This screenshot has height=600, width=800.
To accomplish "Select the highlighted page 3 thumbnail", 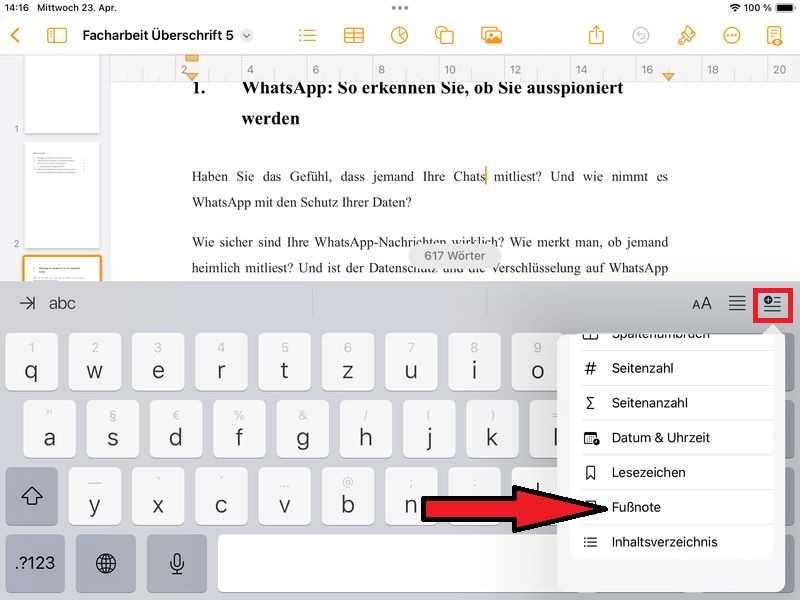I will (62, 268).
